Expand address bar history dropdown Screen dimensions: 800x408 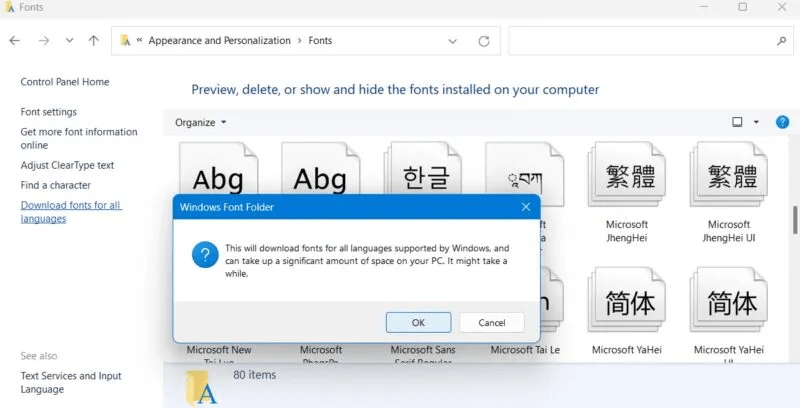click(x=453, y=41)
